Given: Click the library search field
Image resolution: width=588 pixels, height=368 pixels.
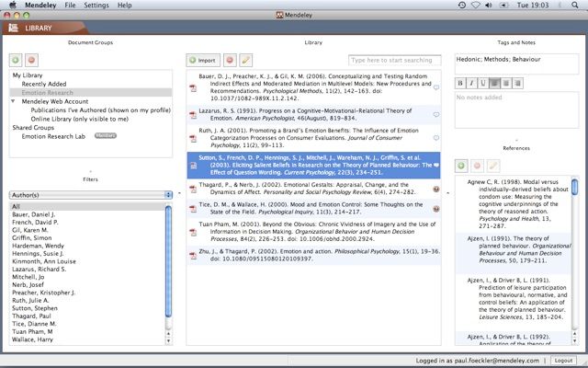Looking at the screenshot, I should (397, 59).
